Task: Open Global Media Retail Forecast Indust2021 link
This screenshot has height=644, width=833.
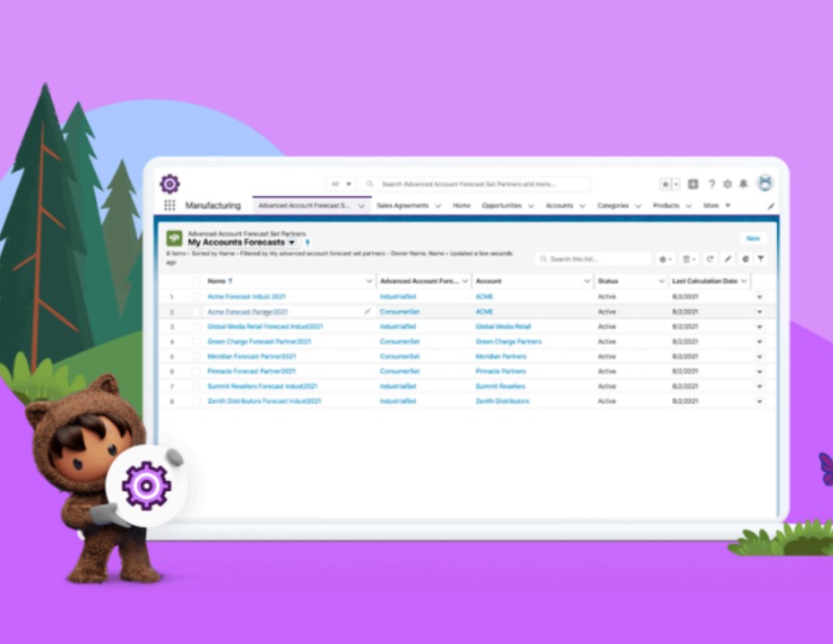Action: pos(264,326)
